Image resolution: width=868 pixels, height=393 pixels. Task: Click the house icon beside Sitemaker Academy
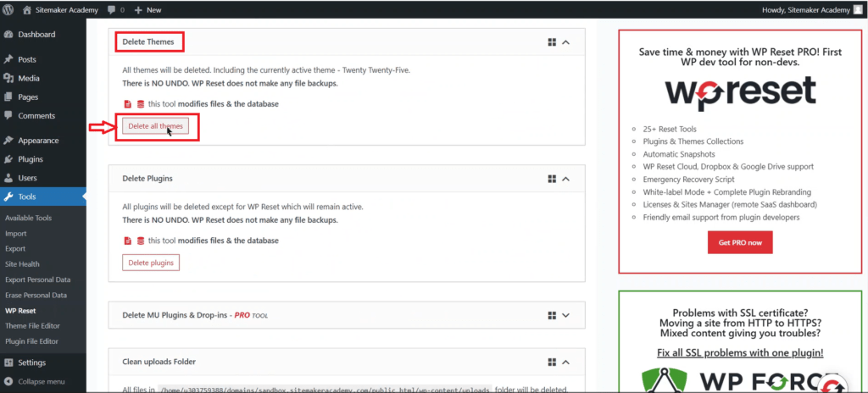27,10
